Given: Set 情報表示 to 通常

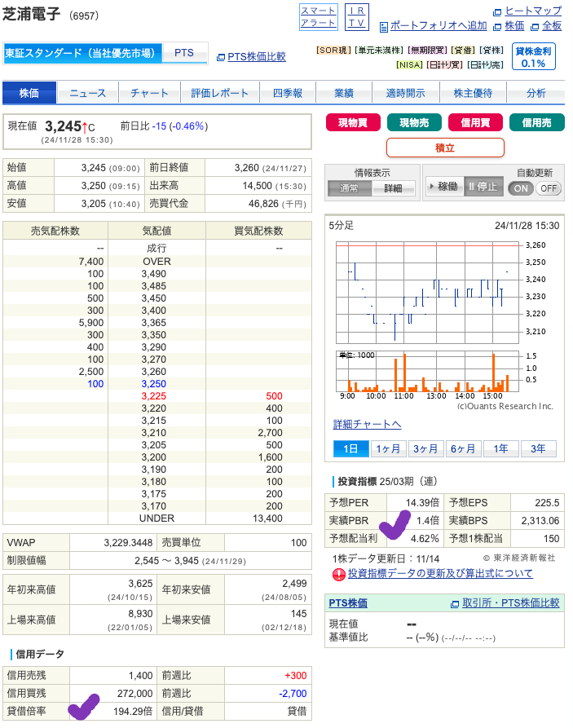Looking at the screenshot, I should click(x=349, y=188).
